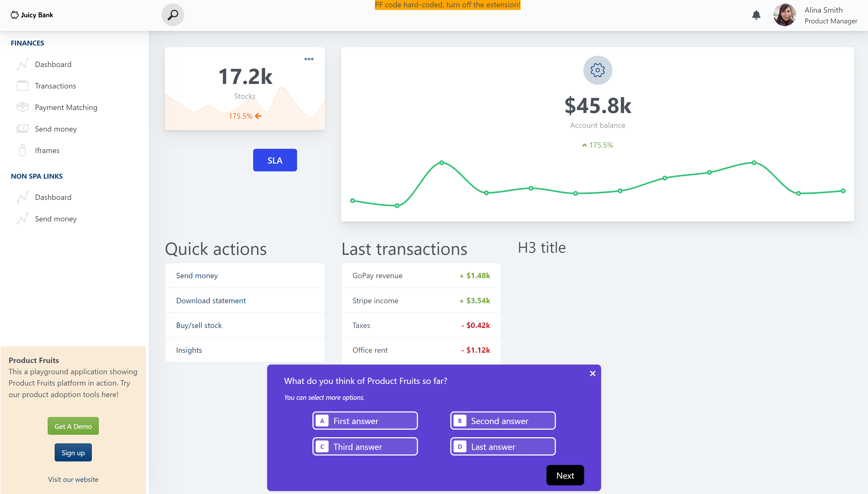Click the stocks card options ellipsis icon
This screenshot has width=868, height=494.
309,58
